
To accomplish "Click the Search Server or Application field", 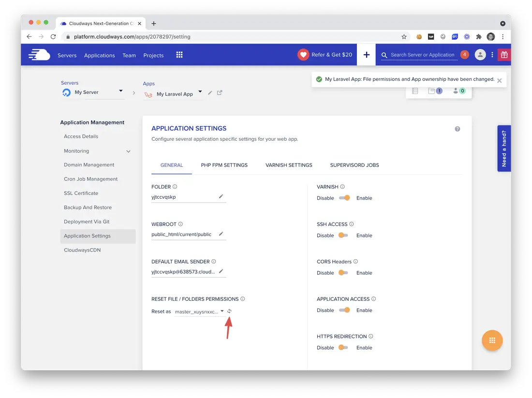I will (x=422, y=55).
